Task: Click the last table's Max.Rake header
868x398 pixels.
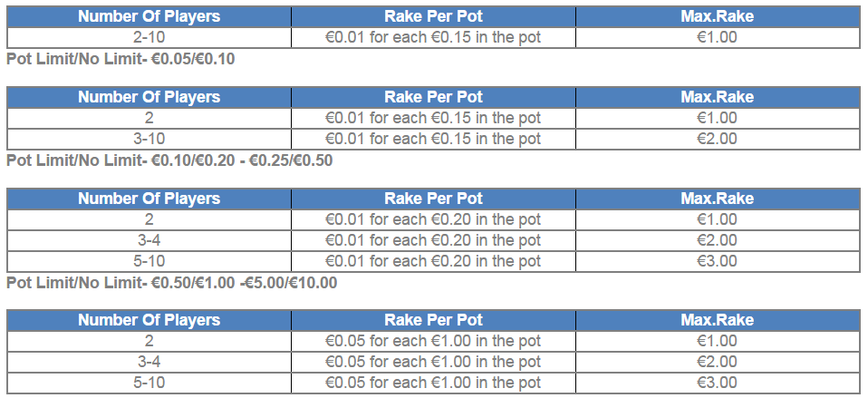Action: coord(718,320)
